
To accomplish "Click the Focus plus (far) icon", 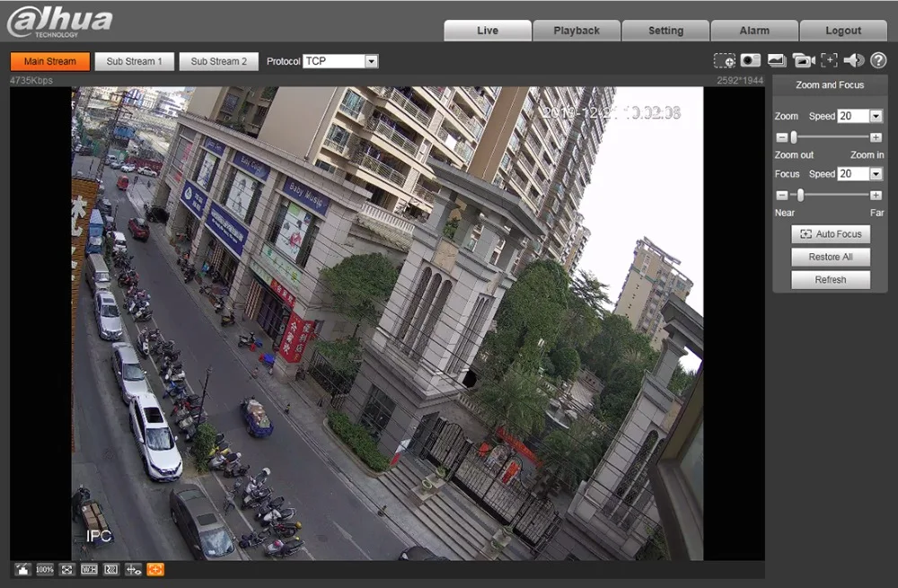I will (x=876, y=195).
